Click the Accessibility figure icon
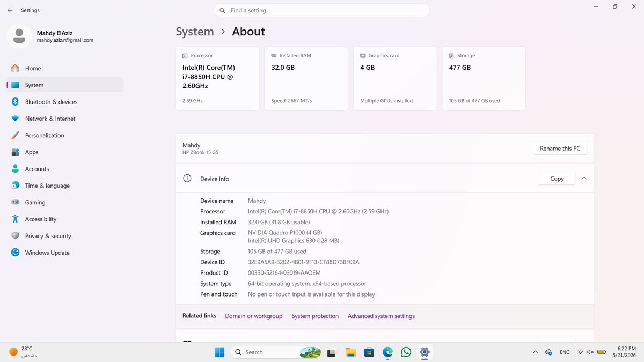 pos(15,219)
